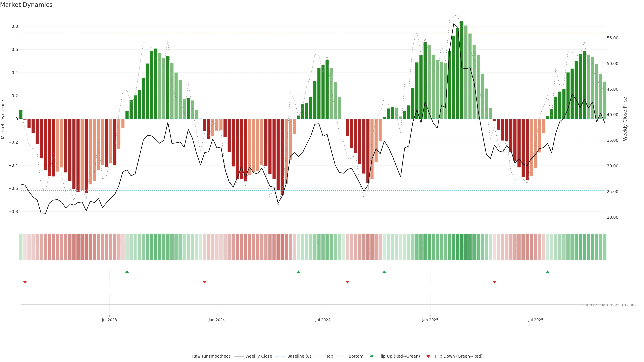Toggle Flip Down (Green→Red) legend item

459,356
